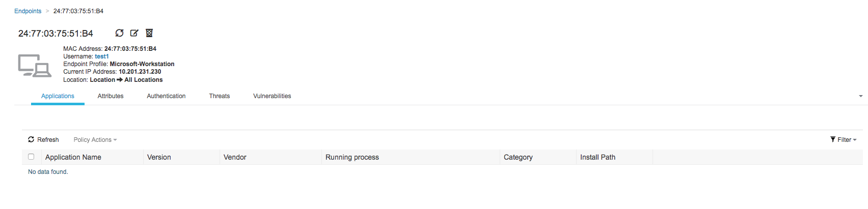Click the workstation device image icon
This screenshot has height=209, width=868.
coord(35,66)
